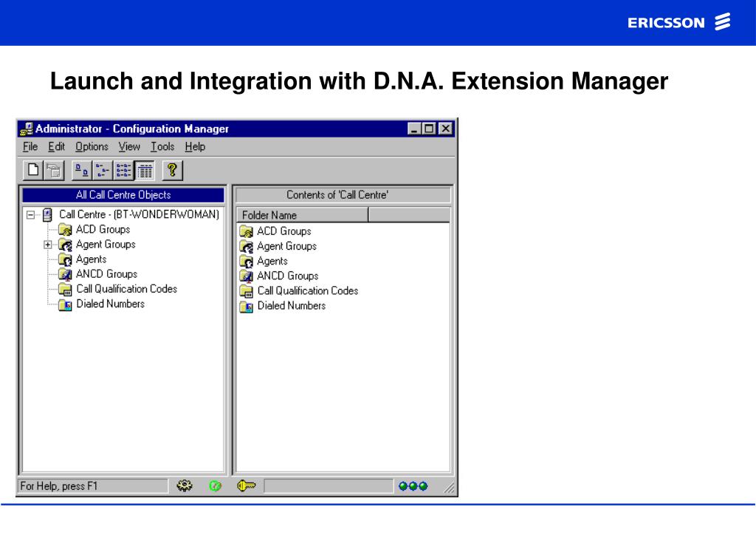The image size is (756, 535).
Task: Click the key icon in status bar
Action: (247, 485)
